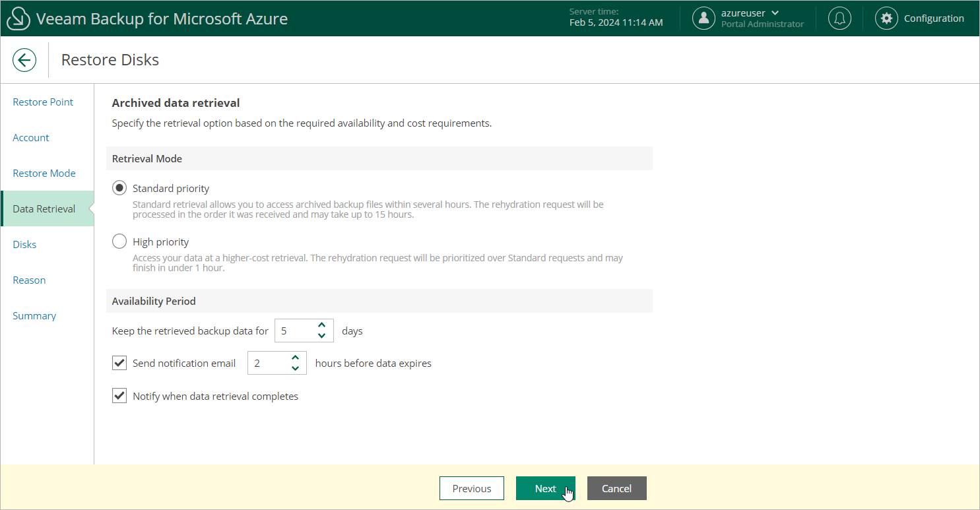The image size is (980, 510).
Task: Go to the Restore Point step
Action: click(x=43, y=102)
